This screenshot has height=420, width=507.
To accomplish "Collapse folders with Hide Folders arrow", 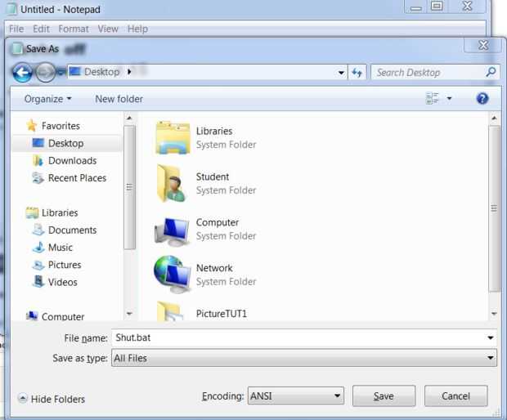I will click(x=22, y=398).
